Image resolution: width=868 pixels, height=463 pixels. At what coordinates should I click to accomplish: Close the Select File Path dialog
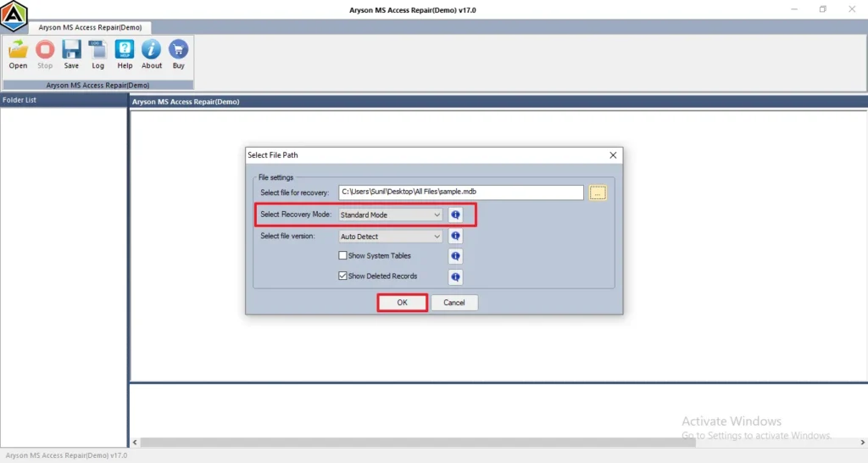[x=613, y=155]
